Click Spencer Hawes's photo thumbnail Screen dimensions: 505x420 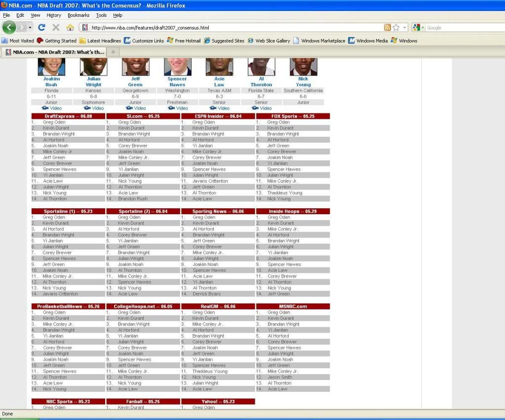click(177, 67)
